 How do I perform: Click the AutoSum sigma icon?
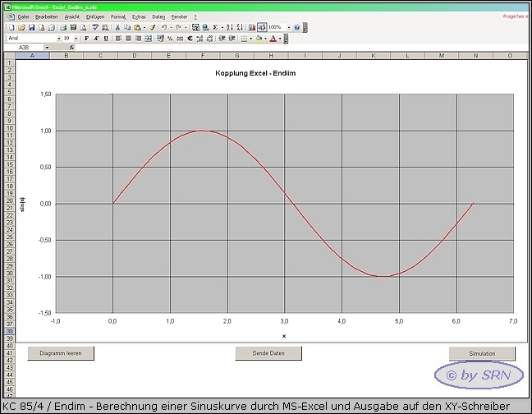(215, 27)
